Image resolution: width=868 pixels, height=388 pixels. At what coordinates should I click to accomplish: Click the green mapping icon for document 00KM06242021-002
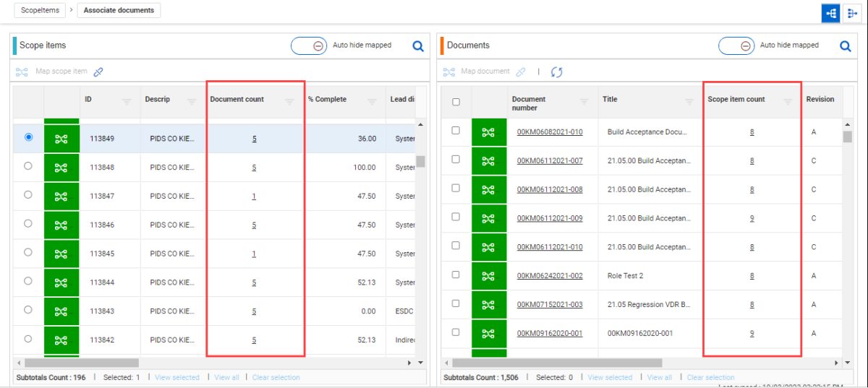coord(489,276)
